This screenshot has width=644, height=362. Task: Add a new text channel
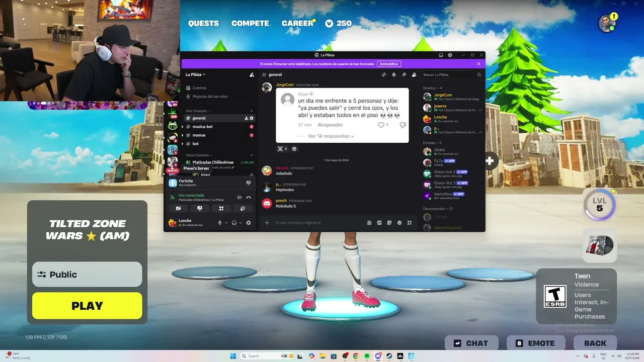coord(252,111)
